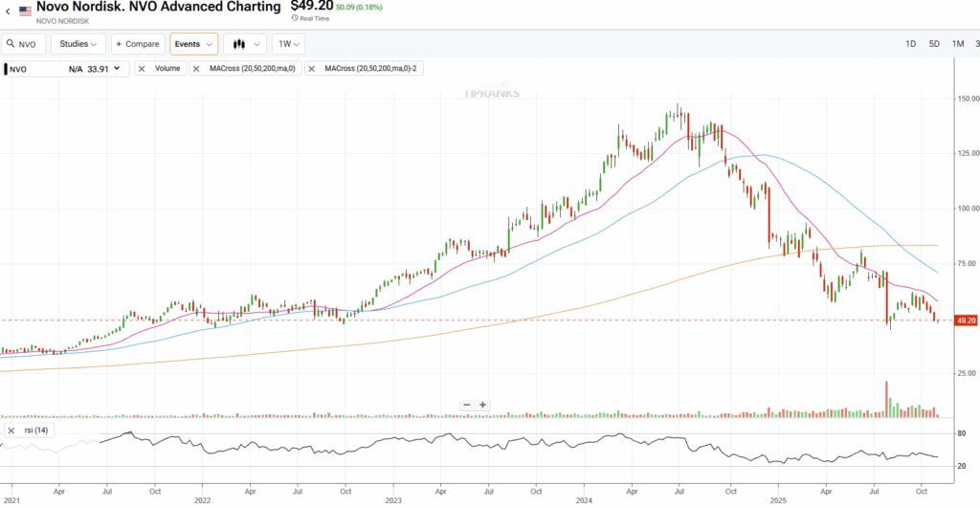The image size is (980, 508).
Task: Click the black NVO series color swatch
Action: [x=7, y=69]
